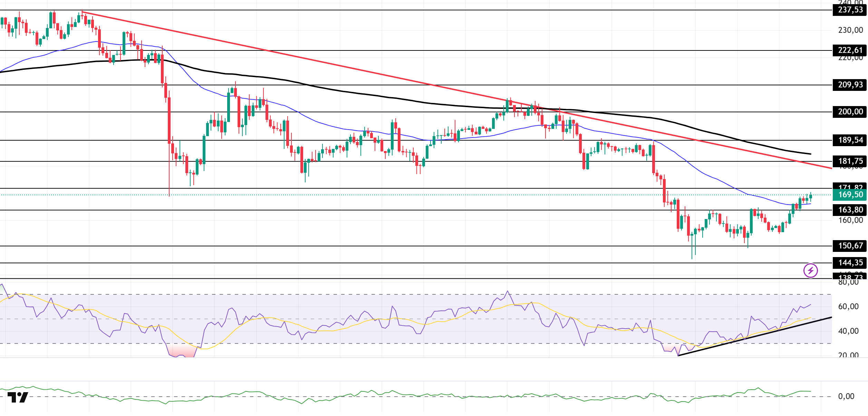The height and width of the screenshot is (416, 868).
Task: Click the 237,53 price level label
Action: point(850,10)
